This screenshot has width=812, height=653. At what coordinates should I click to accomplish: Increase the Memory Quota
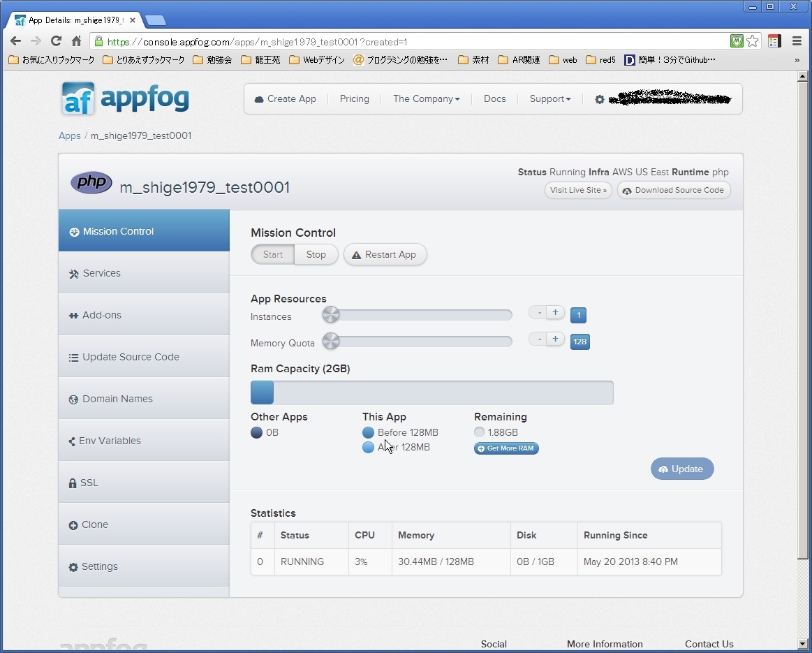555,339
